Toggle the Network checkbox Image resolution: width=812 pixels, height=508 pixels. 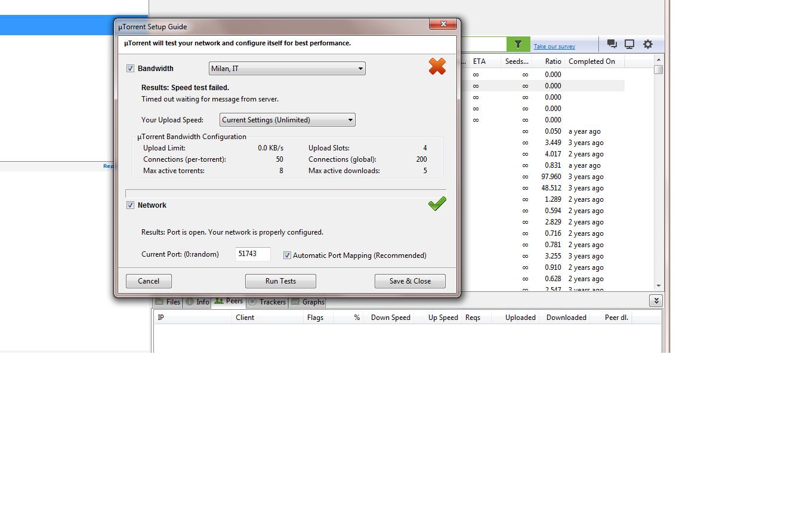(130, 205)
